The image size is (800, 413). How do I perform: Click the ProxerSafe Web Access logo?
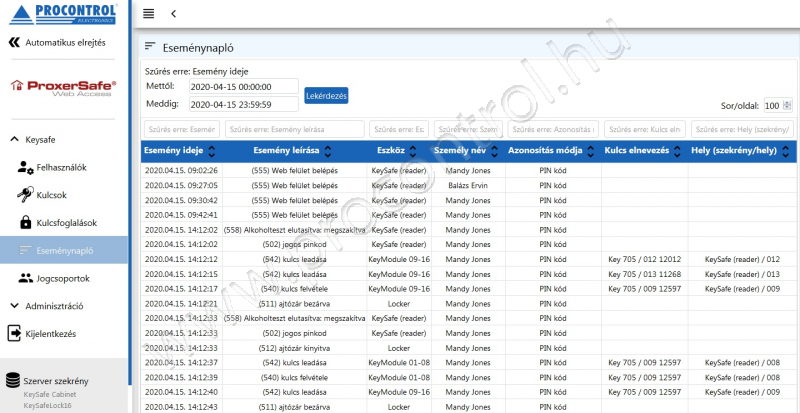coord(63,88)
